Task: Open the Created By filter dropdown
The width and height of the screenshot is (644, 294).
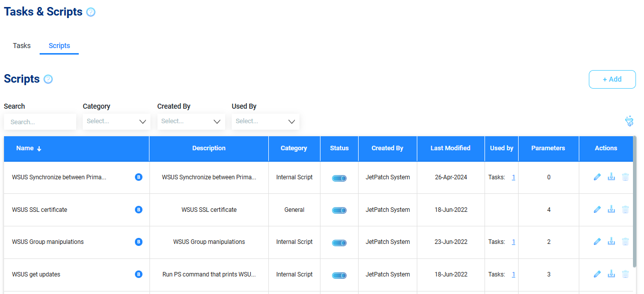Action: (191, 121)
